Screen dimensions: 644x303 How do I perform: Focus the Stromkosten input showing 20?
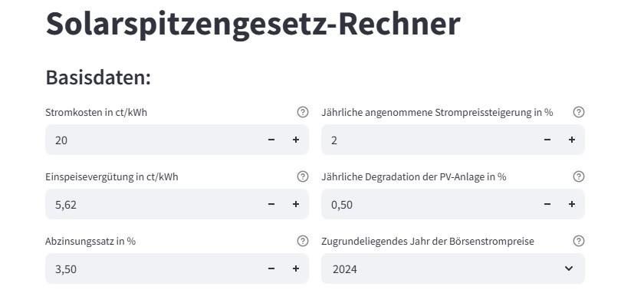tap(153, 140)
